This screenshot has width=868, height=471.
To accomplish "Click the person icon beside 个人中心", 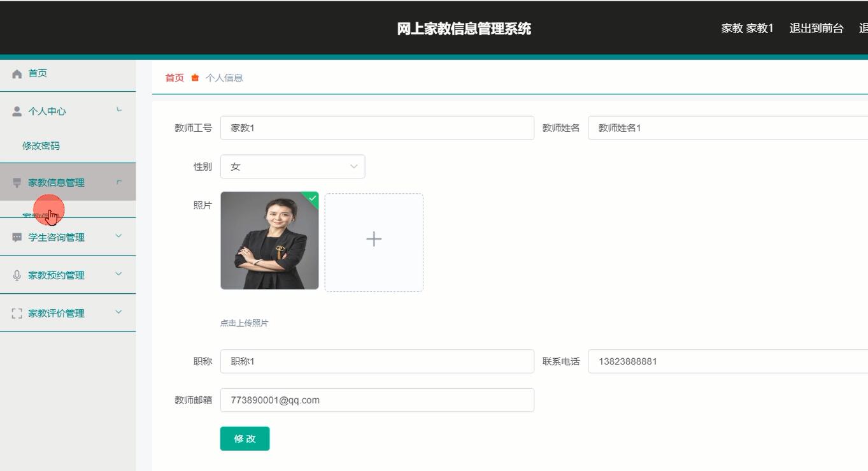I will 17,112.
